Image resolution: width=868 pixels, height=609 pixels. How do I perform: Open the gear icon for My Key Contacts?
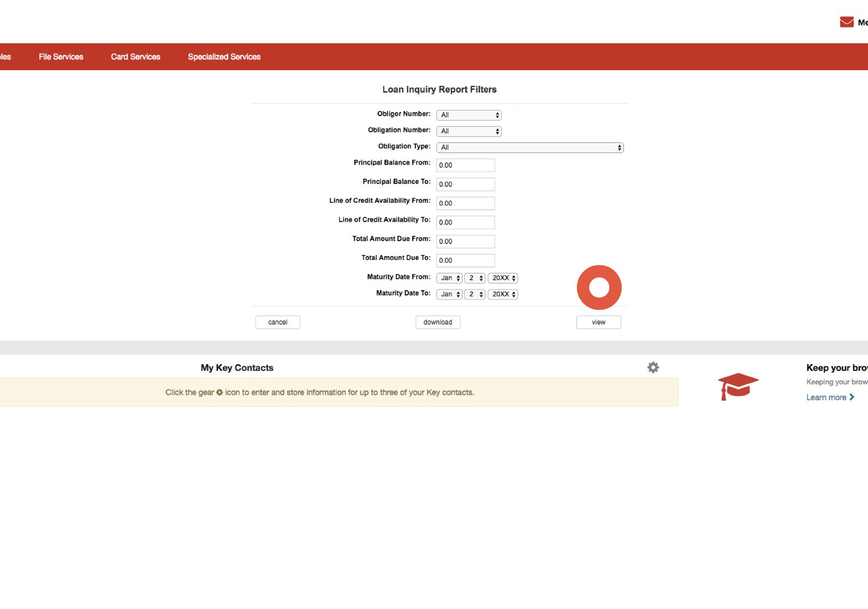653,367
